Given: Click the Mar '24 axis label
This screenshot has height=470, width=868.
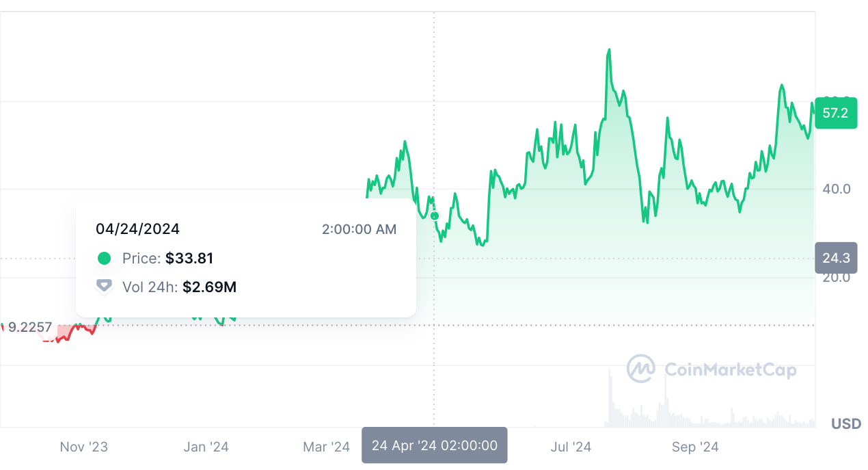Looking at the screenshot, I should (x=326, y=447).
